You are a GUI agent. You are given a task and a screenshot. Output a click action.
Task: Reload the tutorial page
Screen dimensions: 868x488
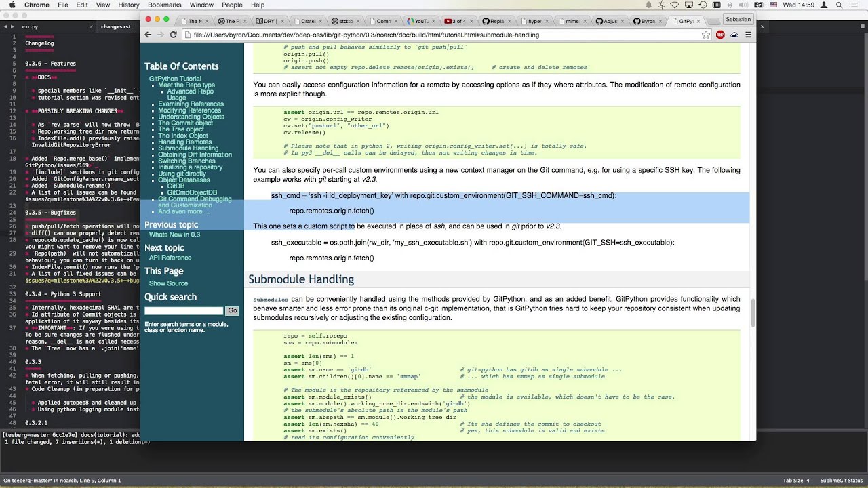point(174,35)
